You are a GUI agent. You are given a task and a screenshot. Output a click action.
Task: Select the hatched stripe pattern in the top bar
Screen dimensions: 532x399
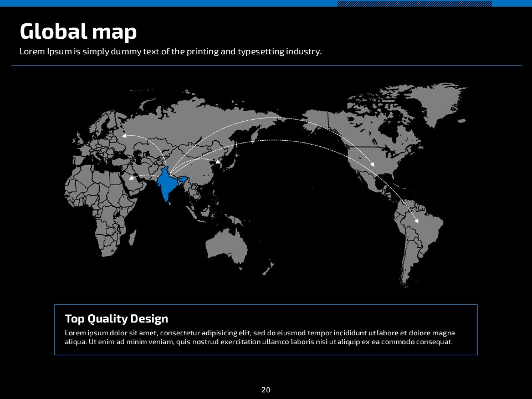[414, 3]
